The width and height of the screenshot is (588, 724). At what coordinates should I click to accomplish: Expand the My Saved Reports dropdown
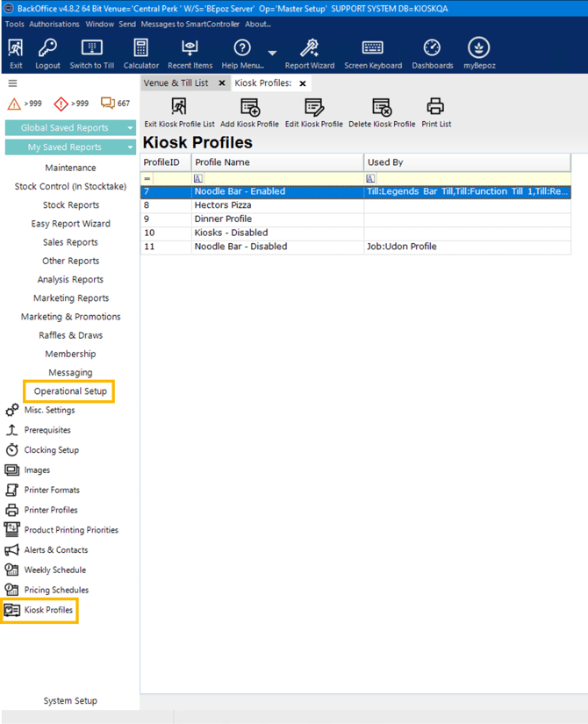click(x=130, y=147)
